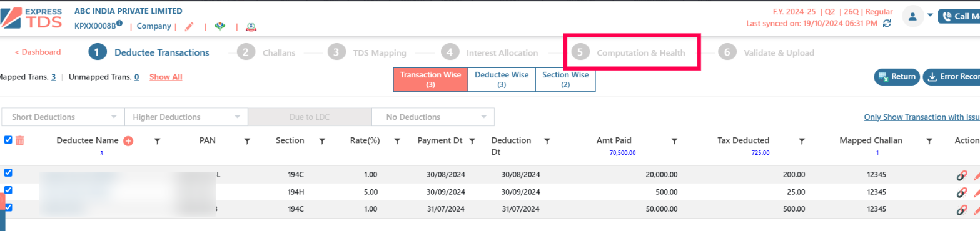Image resolution: width=980 pixels, height=231 pixels.
Task: Click the Show All link
Action: [166, 77]
